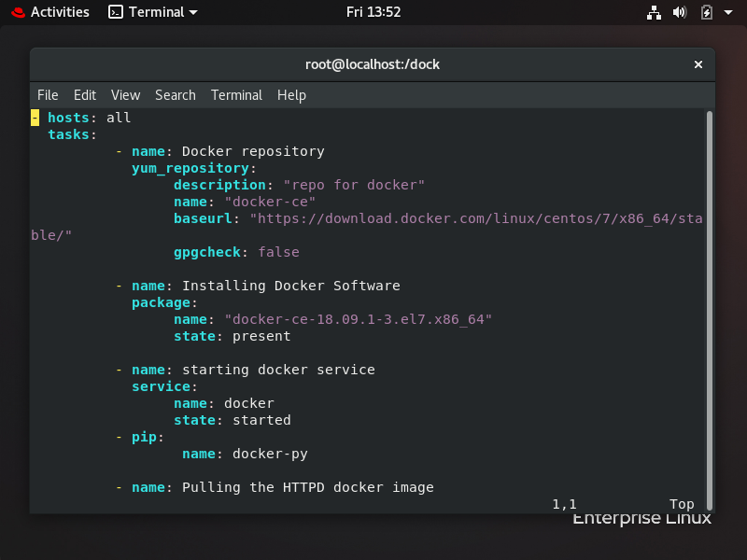747x560 pixels.
Task: Click the battery charging icon
Action: pos(707,12)
